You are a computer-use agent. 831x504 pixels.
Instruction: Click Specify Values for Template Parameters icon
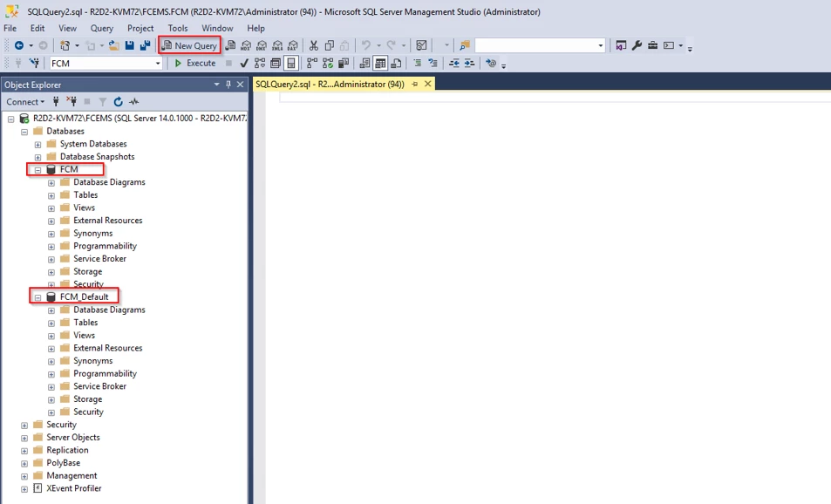[x=491, y=63]
